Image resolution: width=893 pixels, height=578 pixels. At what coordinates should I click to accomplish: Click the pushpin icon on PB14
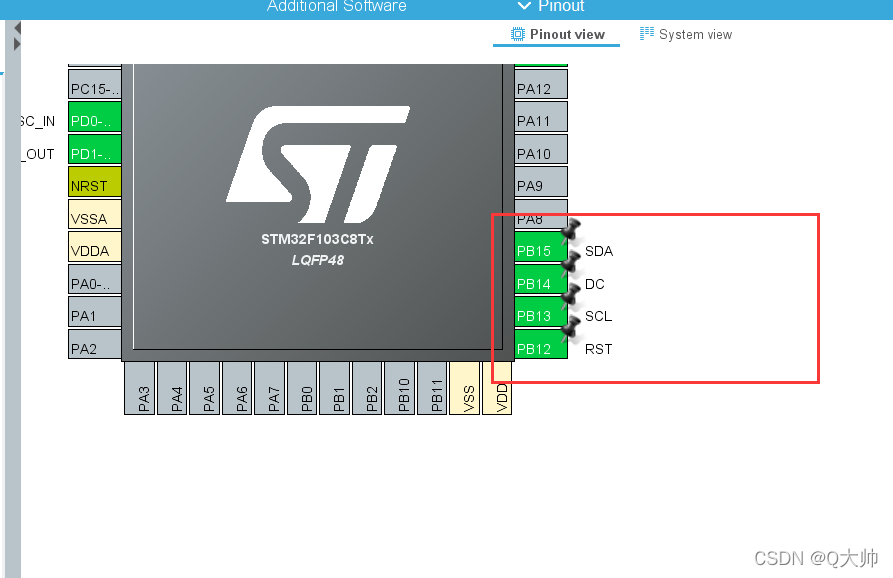571,263
